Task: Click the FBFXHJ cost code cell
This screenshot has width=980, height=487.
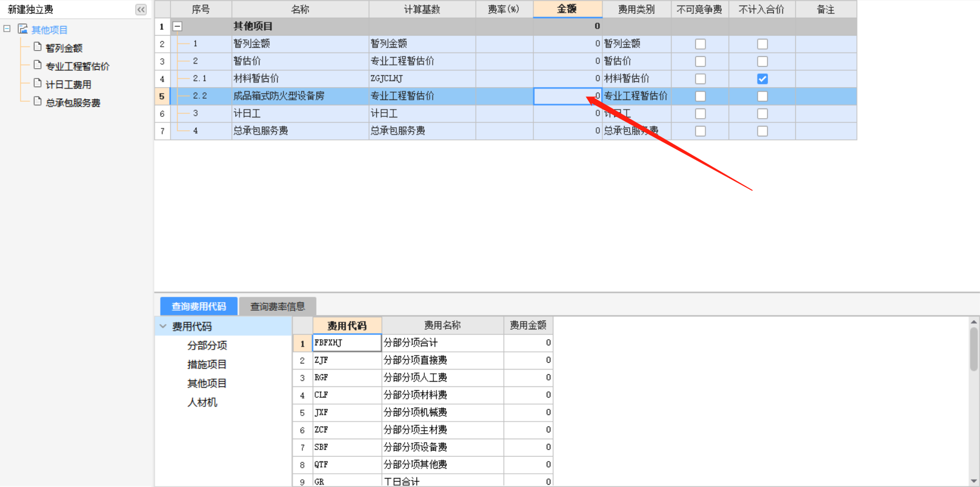Action: [347, 343]
